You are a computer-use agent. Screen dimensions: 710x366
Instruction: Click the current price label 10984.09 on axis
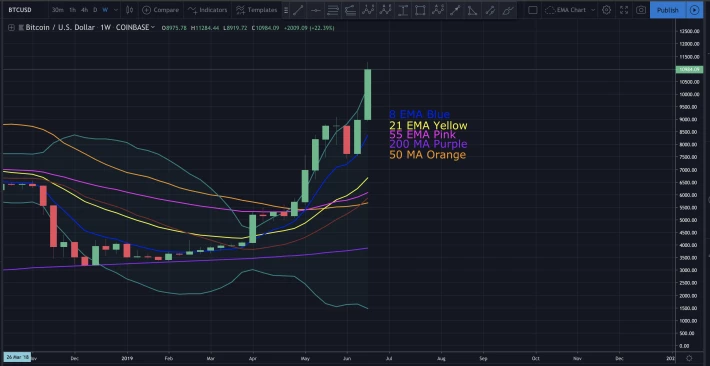pyautogui.click(x=689, y=69)
